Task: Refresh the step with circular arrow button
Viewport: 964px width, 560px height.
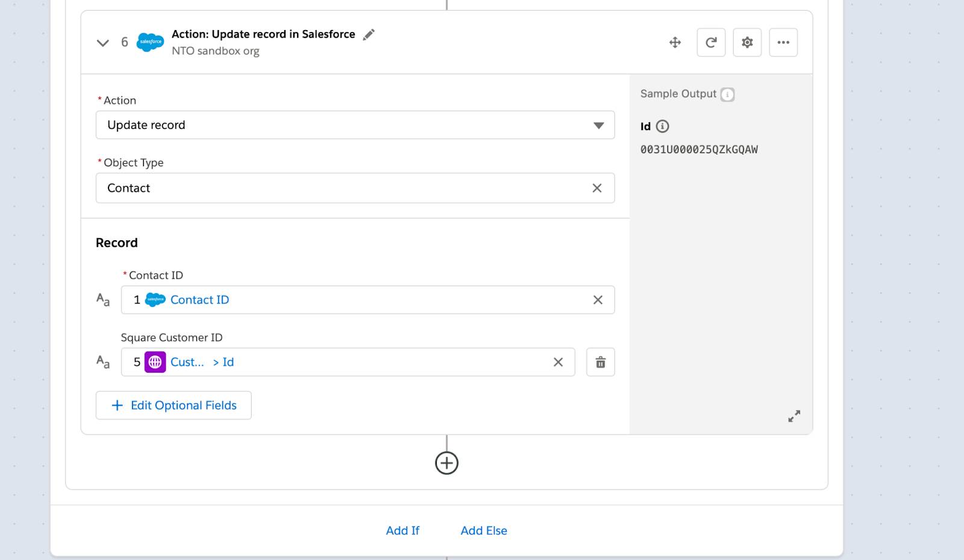Action: pos(711,42)
